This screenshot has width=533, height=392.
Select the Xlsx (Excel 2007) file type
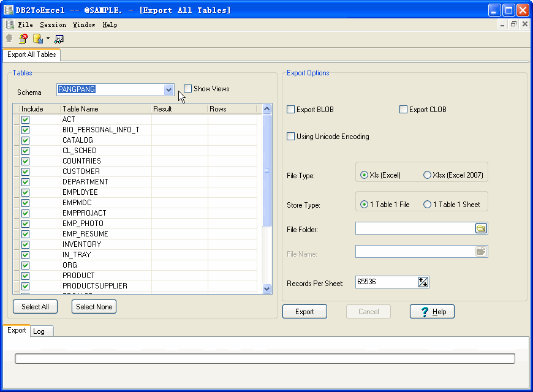point(427,175)
